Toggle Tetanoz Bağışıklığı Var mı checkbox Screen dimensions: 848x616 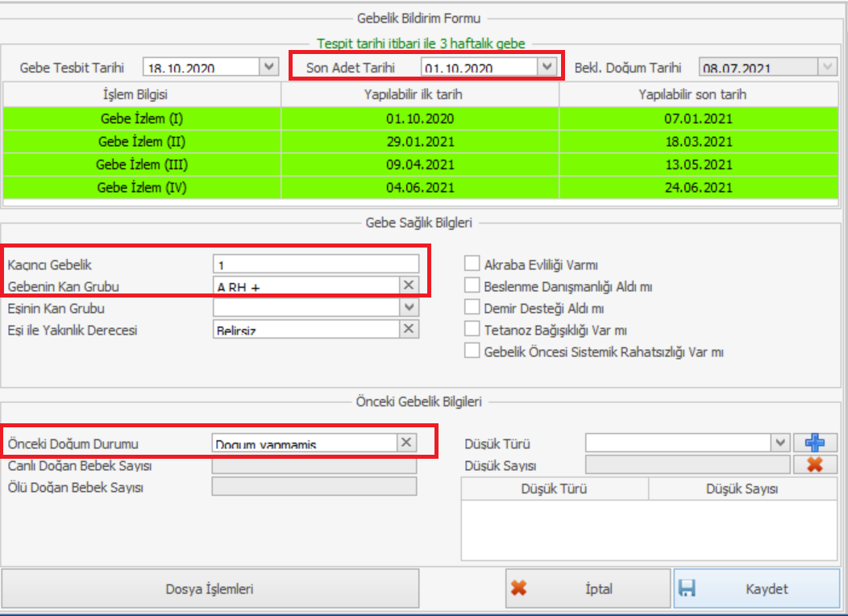(x=472, y=330)
